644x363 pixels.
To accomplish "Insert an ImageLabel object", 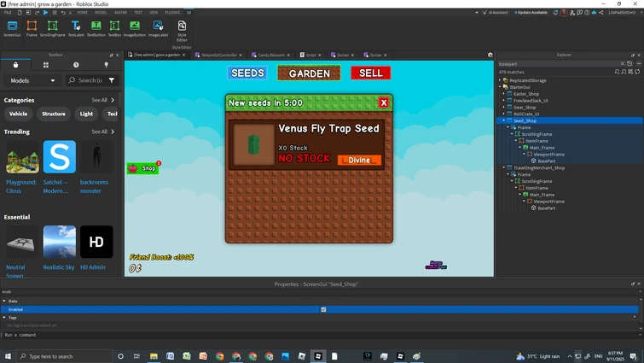I will (158, 28).
